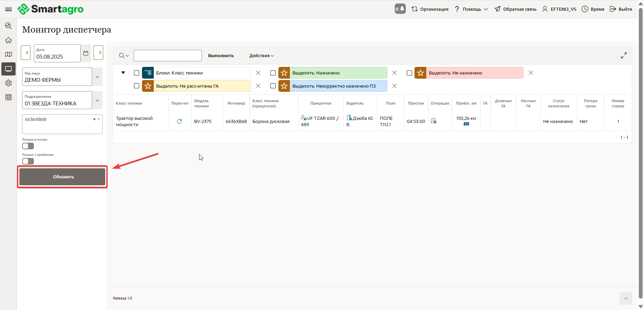This screenshot has width=644, height=310.
Task: Expand the 'Подразделение' dropdown
Action: click(97, 100)
